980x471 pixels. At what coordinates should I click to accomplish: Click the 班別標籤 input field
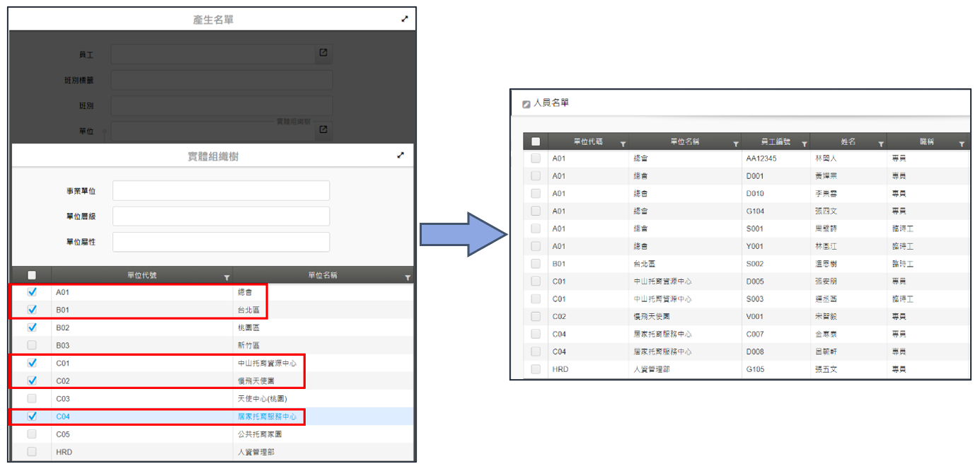221,80
